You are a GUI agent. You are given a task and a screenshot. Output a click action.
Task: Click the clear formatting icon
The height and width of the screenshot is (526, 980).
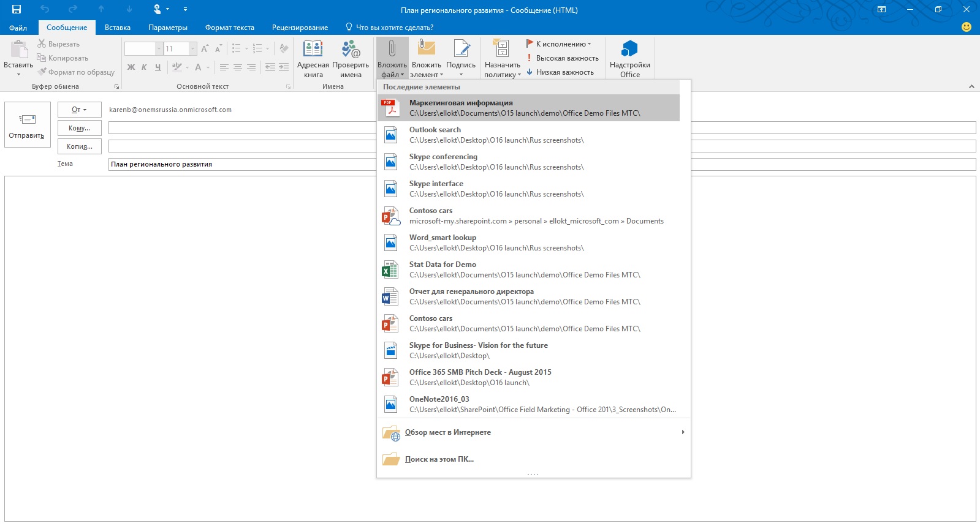[284, 49]
